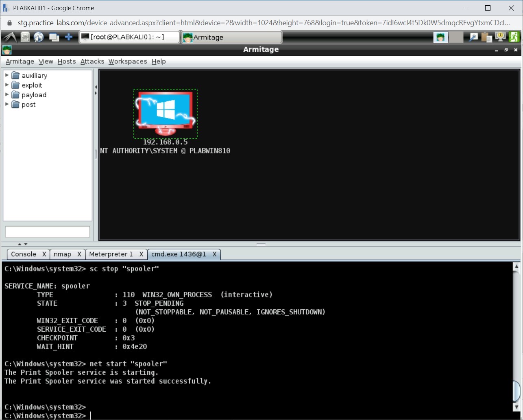The image size is (523, 420).
Task: Click the Armitage icon in the window titlebar
Action: pos(7,49)
